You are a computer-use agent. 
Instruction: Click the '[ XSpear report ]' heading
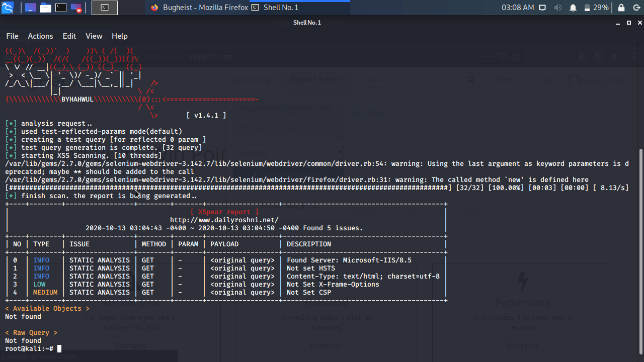point(224,212)
